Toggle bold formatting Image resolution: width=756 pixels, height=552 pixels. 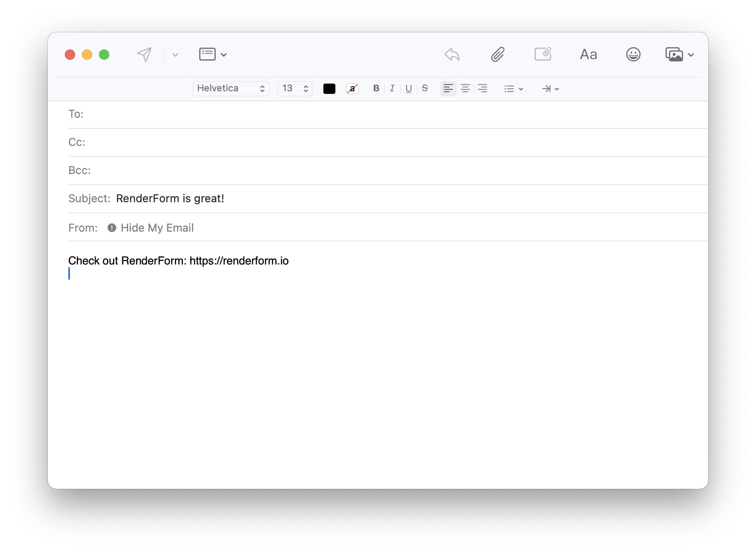click(x=376, y=88)
